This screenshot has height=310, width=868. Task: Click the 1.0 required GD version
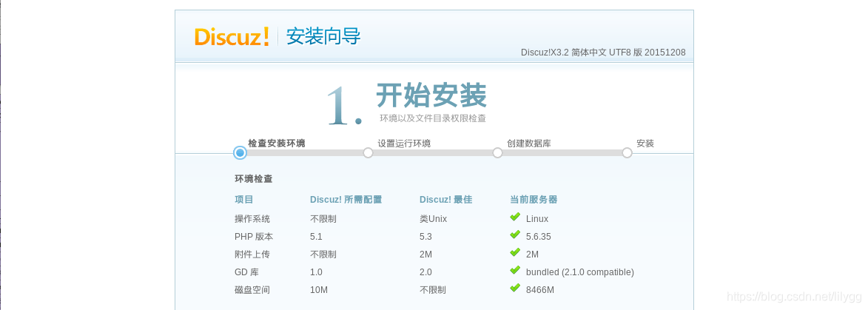[x=316, y=272]
